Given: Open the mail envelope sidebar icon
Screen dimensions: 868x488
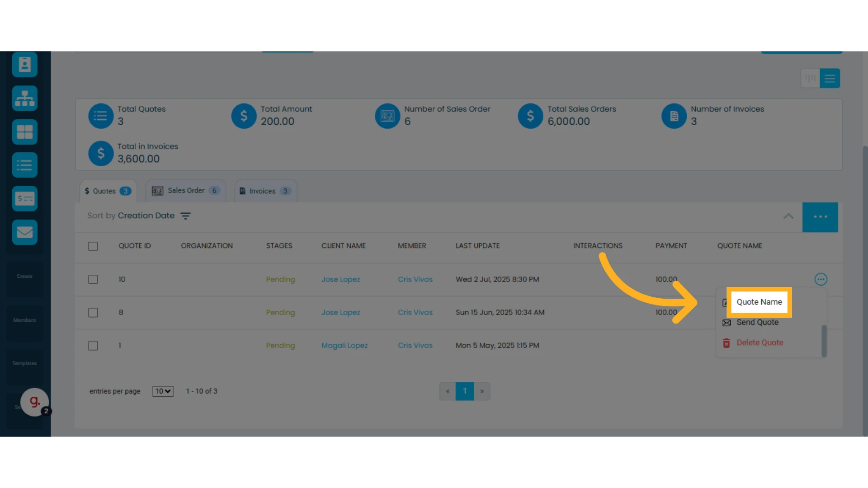Looking at the screenshot, I should 24,232.
